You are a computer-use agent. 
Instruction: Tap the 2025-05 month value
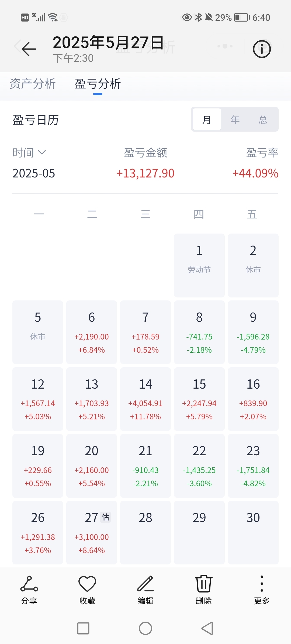[34, 173]
